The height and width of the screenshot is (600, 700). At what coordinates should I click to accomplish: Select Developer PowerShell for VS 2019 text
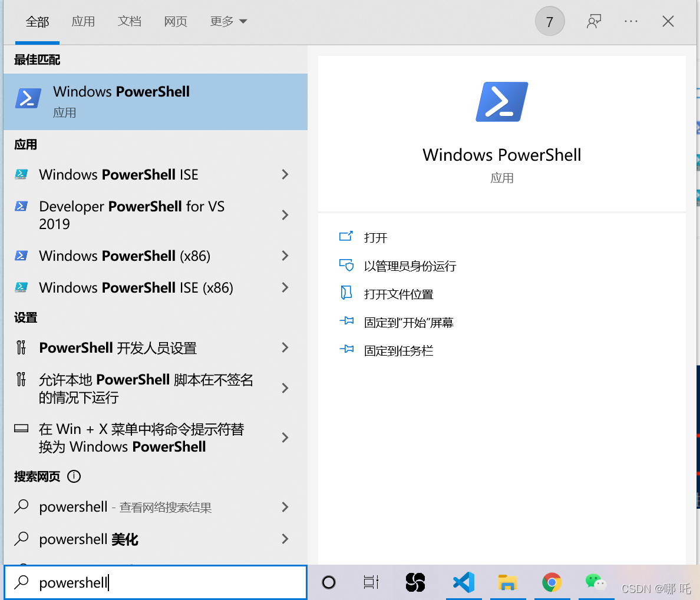pos(132,215)
